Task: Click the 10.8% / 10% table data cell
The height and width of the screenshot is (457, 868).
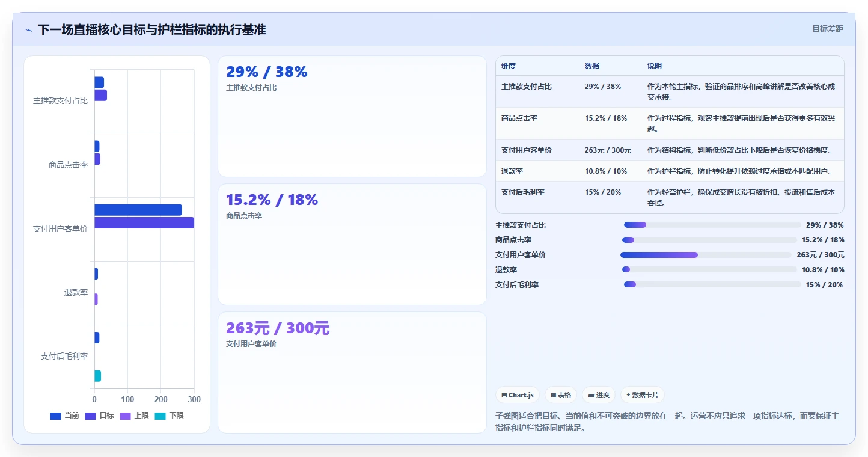Action: coord(611,171)
